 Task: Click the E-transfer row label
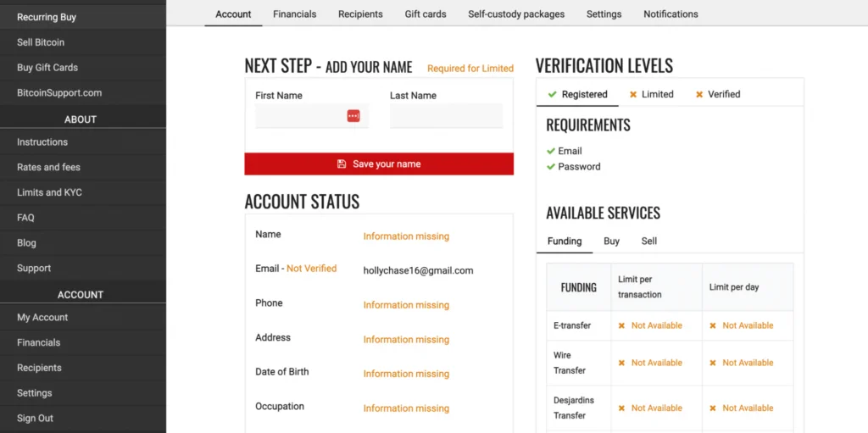click(572, 325)
